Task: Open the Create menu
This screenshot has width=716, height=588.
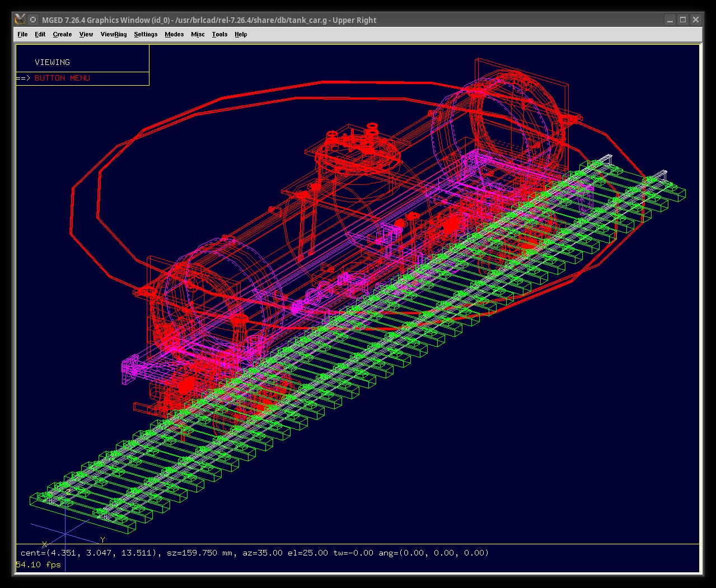Action: tap(62, 34)
